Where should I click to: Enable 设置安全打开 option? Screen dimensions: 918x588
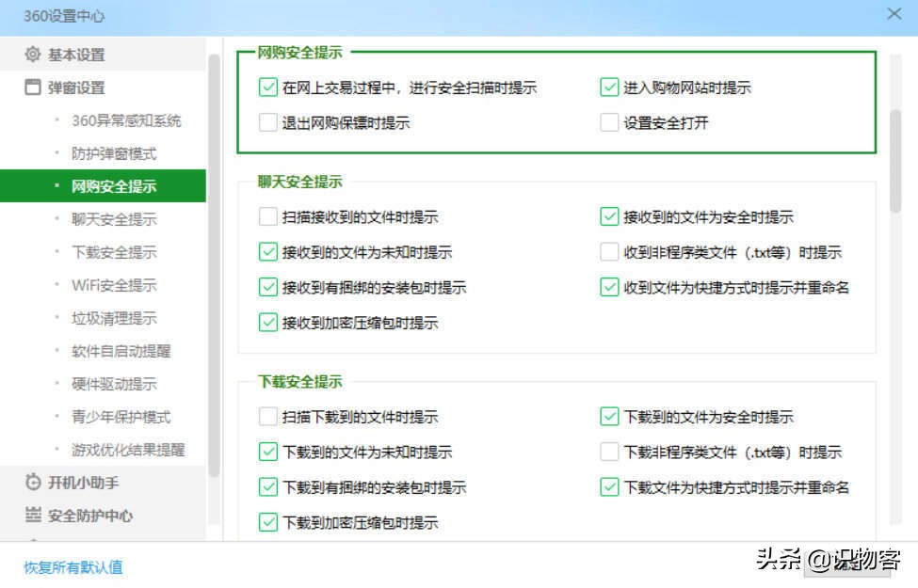point(608,122)
